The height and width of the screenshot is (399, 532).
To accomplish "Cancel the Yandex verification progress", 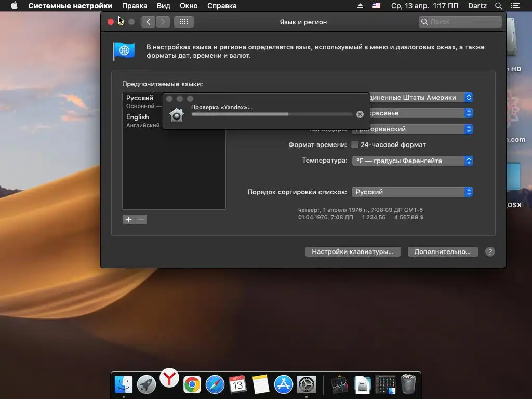I will [x=360, y=114].
